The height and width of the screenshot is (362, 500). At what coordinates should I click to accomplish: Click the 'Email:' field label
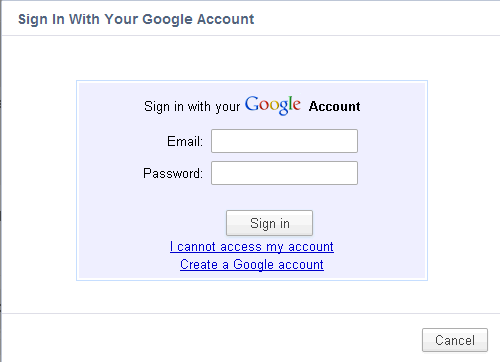click(x=185, y=141)
